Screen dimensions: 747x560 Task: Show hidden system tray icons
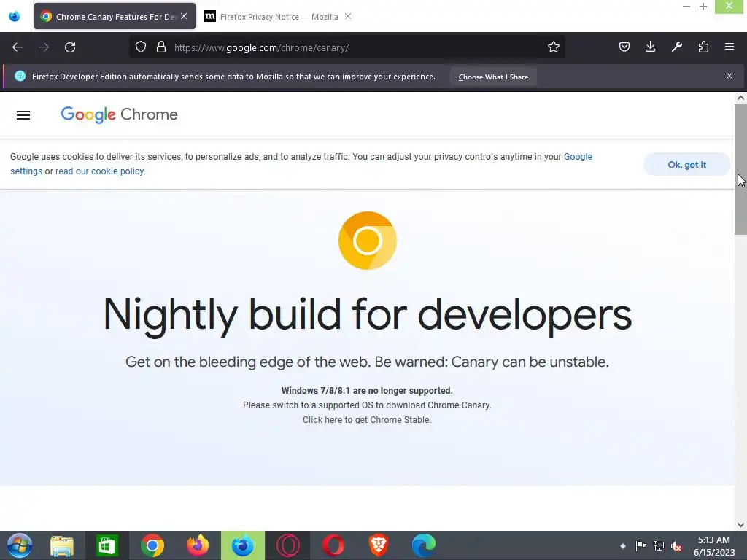tap(622, 545)
